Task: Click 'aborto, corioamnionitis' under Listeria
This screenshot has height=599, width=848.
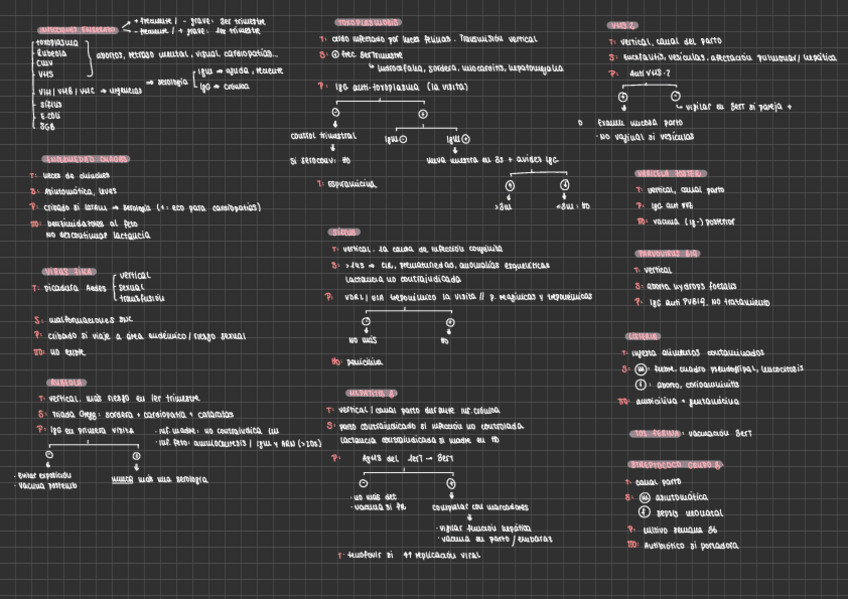Action: [698, 385]
